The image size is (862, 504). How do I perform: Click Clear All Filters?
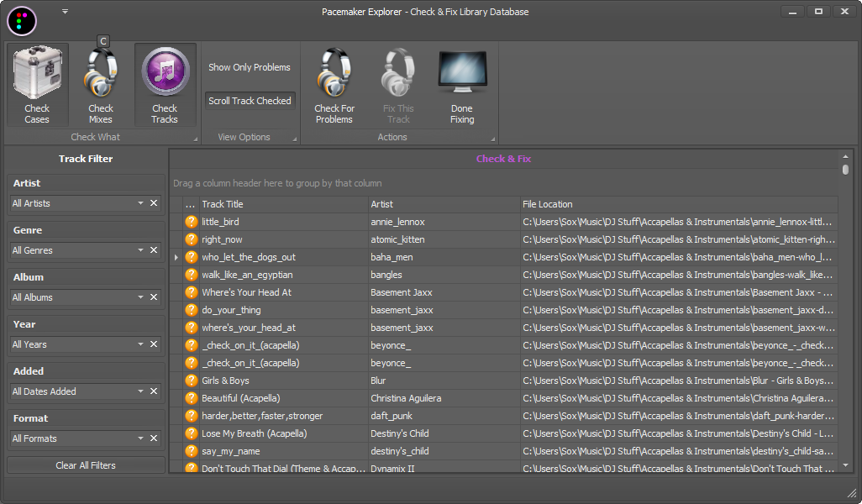tap(86, 465)
